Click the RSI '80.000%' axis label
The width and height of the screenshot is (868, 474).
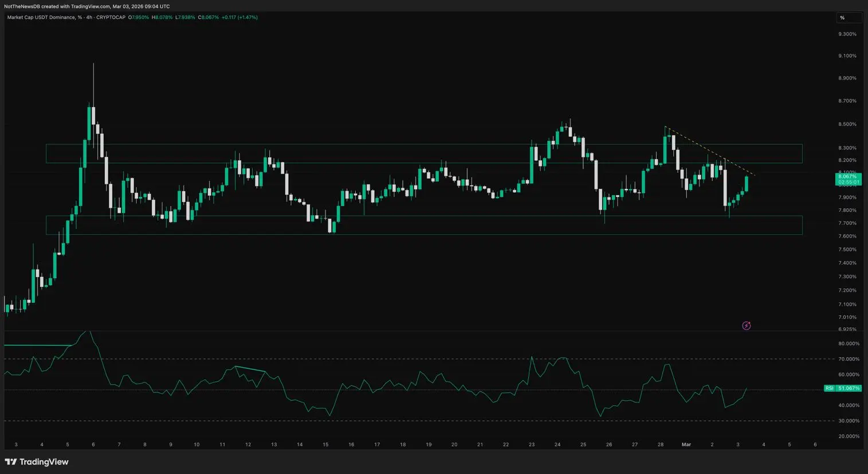(849, 344)
